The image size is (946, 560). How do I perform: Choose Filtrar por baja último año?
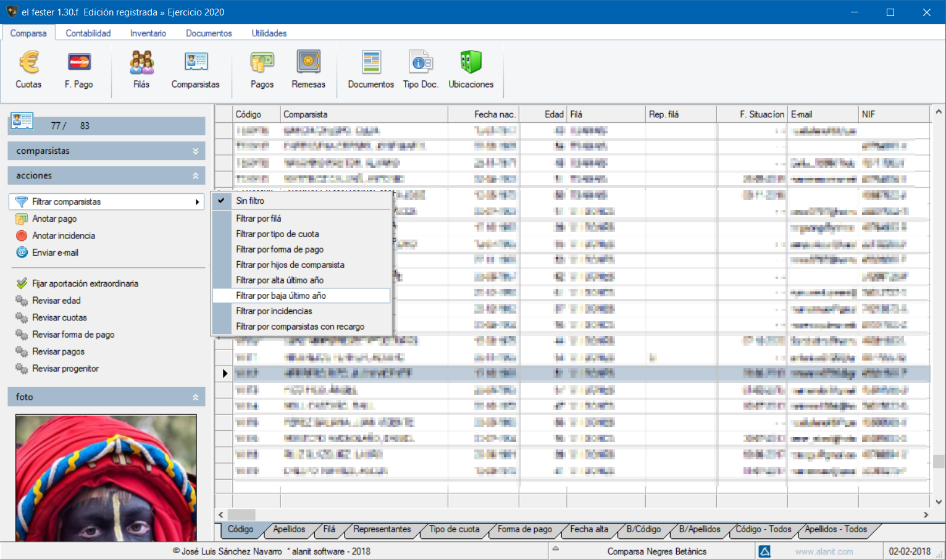coord(281,296)
